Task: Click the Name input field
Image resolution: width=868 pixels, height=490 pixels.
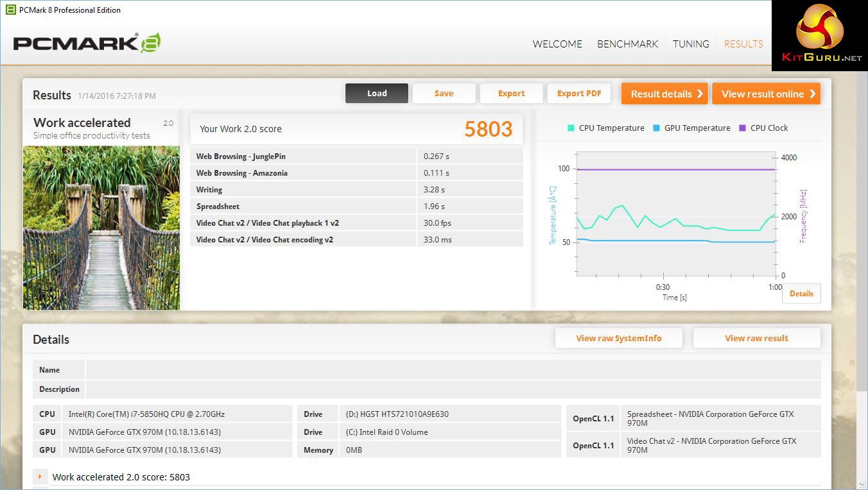Action: click(453, 370)
